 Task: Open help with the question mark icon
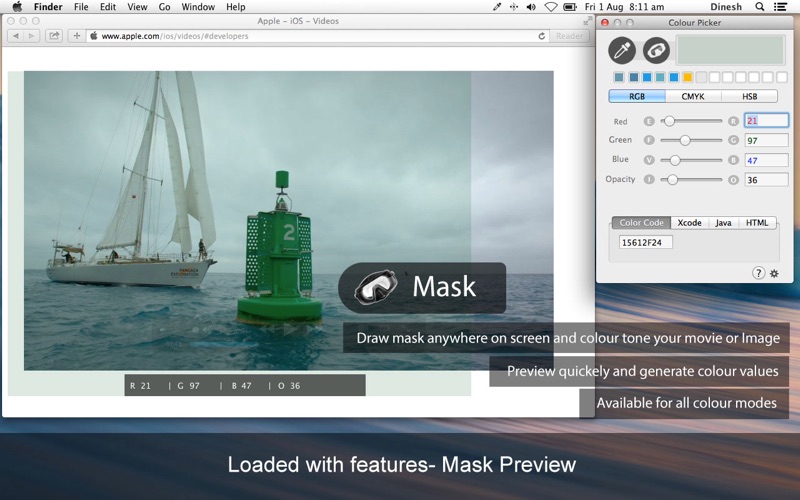tap(758, 273)
